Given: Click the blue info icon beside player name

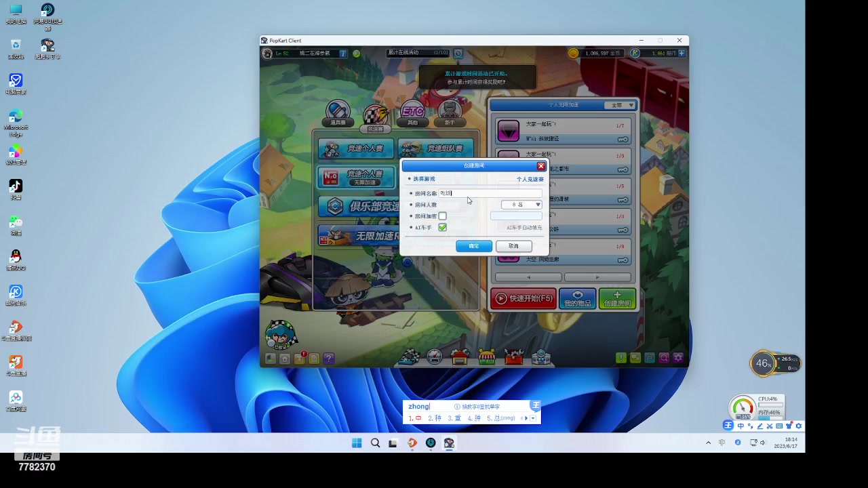Looking at the screenshot, I should [x=343, y=53].
